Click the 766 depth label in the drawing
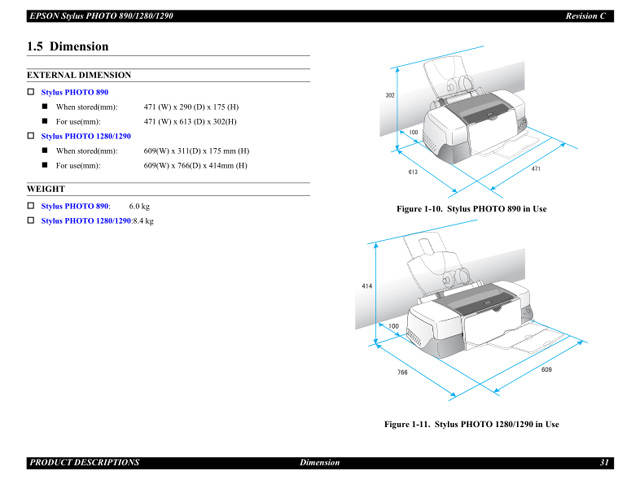Viewport: 640px width, 480px height. 401,372
